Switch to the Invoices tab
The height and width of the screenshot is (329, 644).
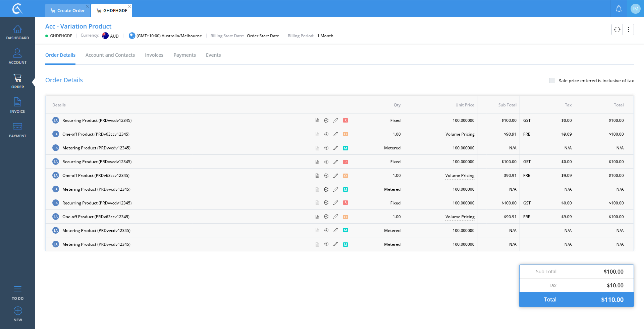(154, 55)
